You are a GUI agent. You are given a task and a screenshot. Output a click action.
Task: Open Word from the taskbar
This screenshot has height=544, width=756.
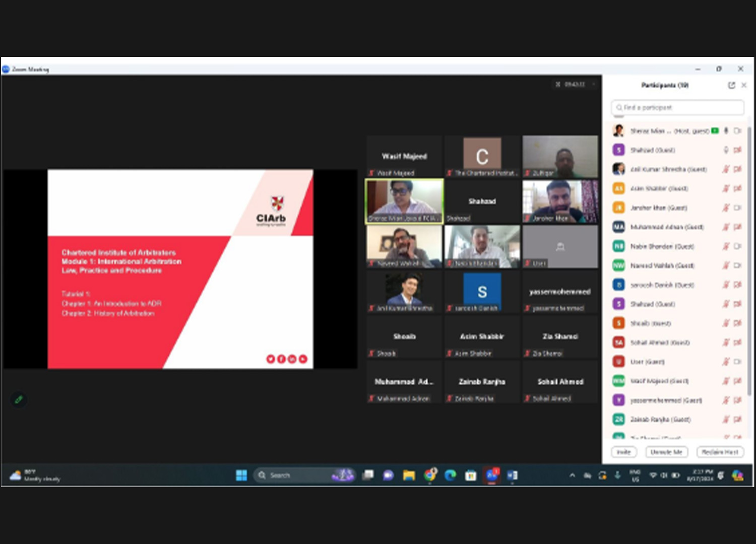512,475
